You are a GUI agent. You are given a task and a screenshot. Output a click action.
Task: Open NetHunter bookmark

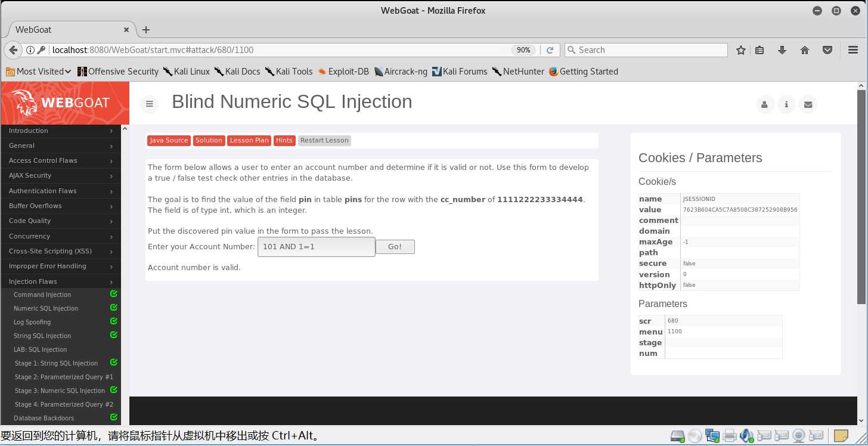click(x=517, y=72)
